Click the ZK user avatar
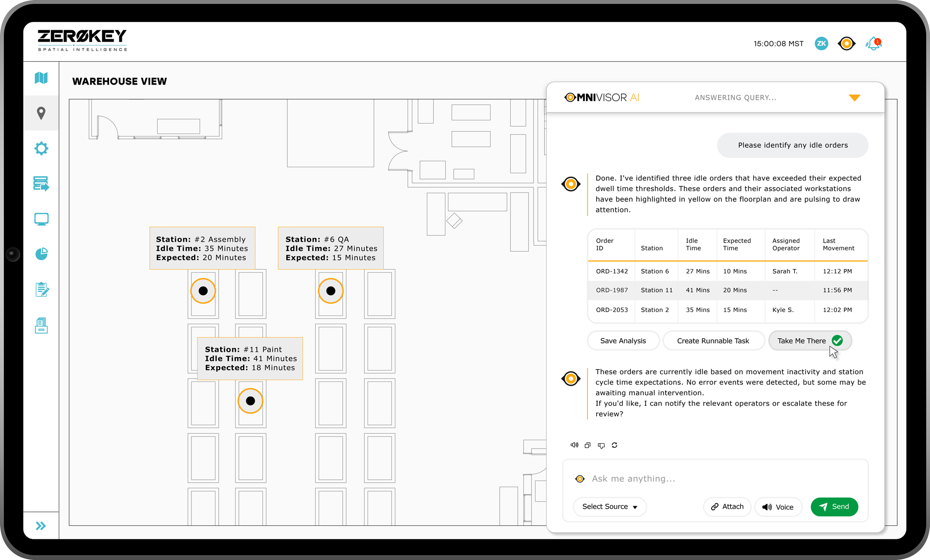The image size is (930, 560). (x=821, y=44)
